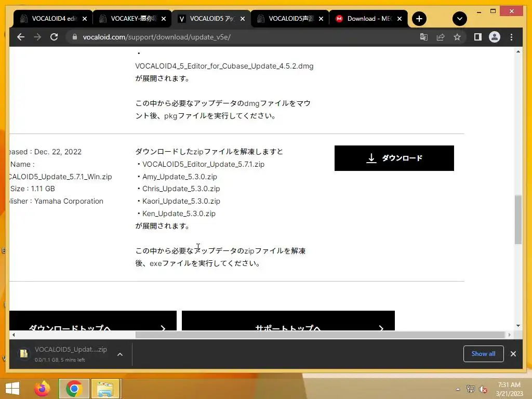Click the share page icon
The height and width of the screenshot is (399, 532).
[441, 37]
